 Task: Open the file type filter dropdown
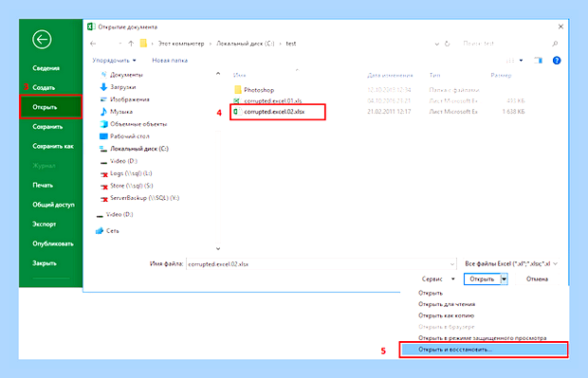tap(511, 263)
